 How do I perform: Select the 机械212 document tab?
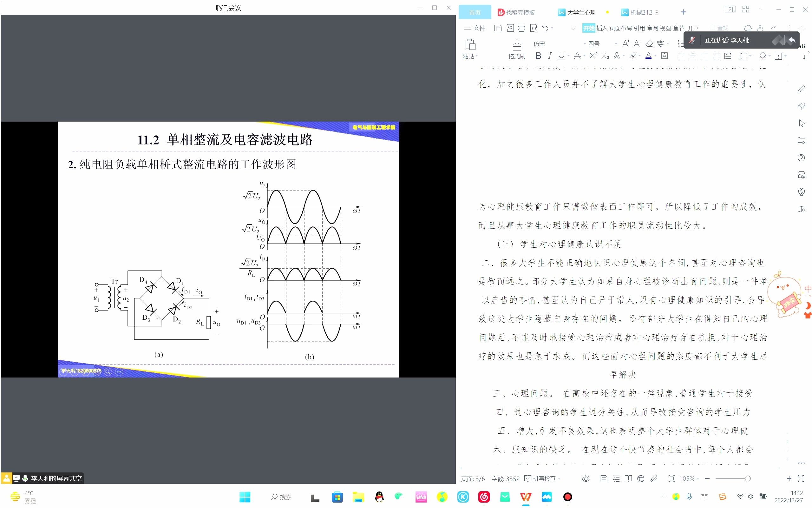639,12
